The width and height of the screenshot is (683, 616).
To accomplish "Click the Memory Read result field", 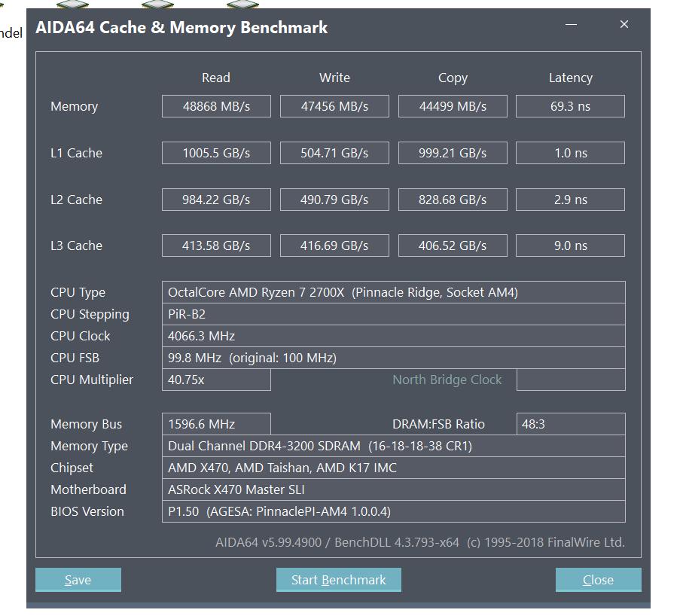I will click(x=216, y=106).
